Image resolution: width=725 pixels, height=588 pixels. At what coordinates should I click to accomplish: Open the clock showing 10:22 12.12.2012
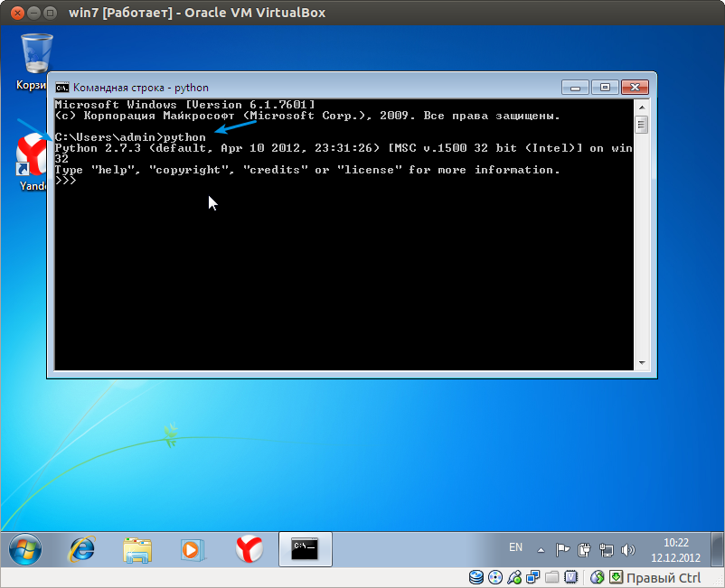click(676, 550)
